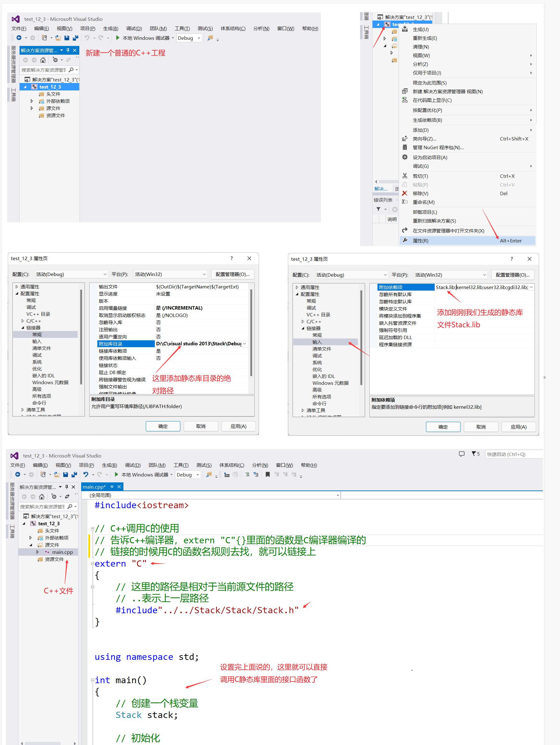Click Find in Files icon in top toolbar

[210, 38]
